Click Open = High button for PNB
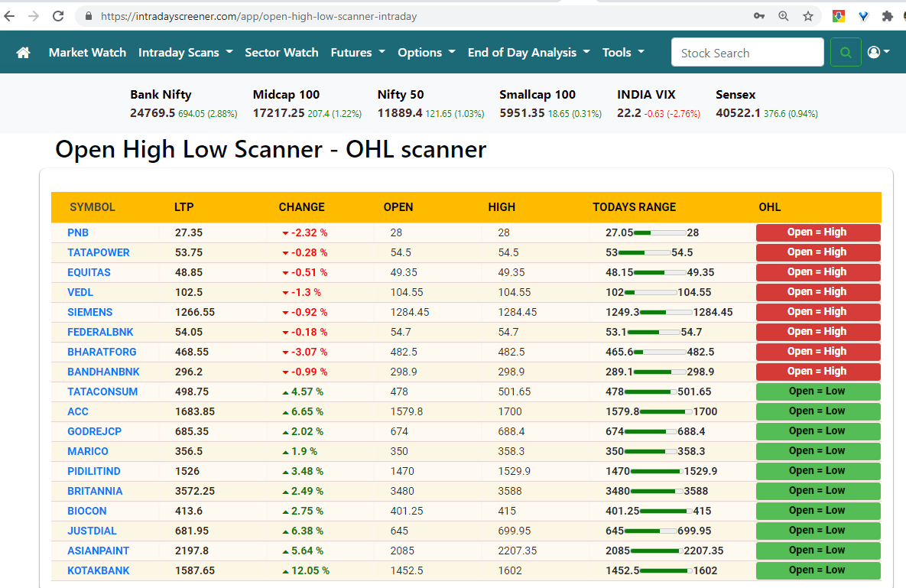 [818, 232]
